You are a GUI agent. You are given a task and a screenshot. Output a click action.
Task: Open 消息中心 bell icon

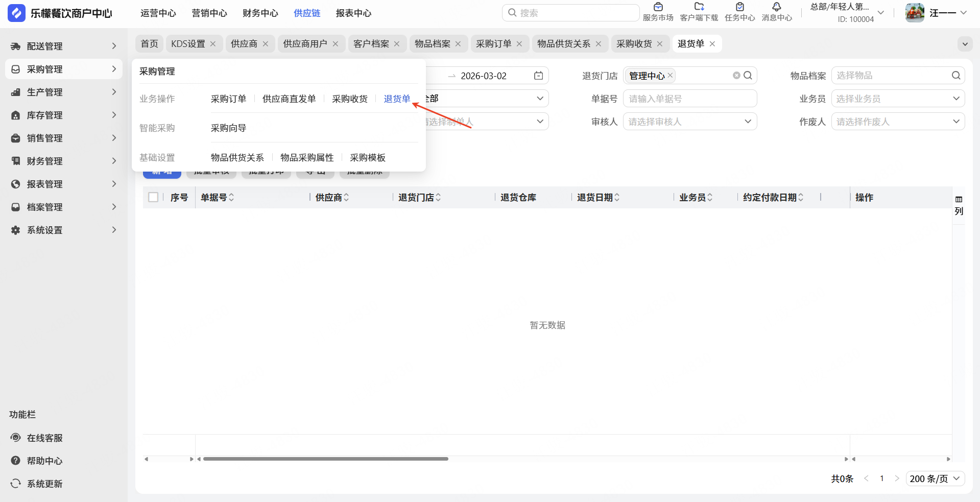[777, 7]
